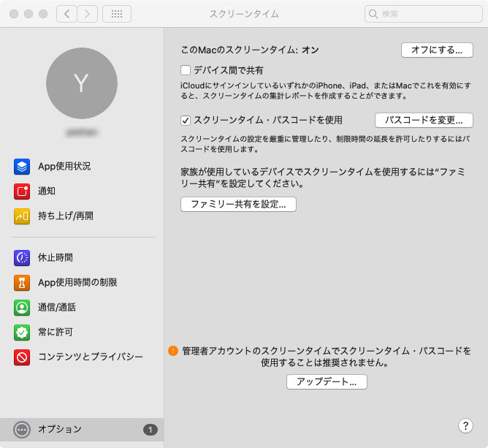Open help with the question mark button
This screenshot has width=488, height=448.
coord(465,425)
